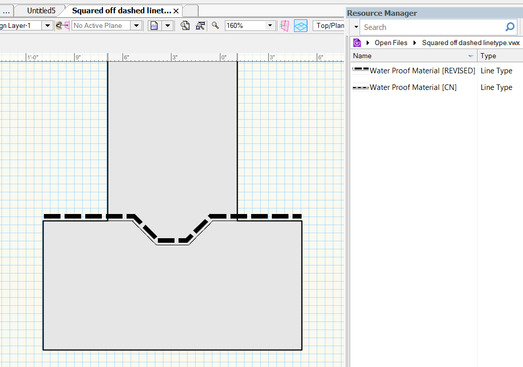Screen dimensions: 523x367
Task: Sort resources by the Name column header
Action: pos(413,56)
